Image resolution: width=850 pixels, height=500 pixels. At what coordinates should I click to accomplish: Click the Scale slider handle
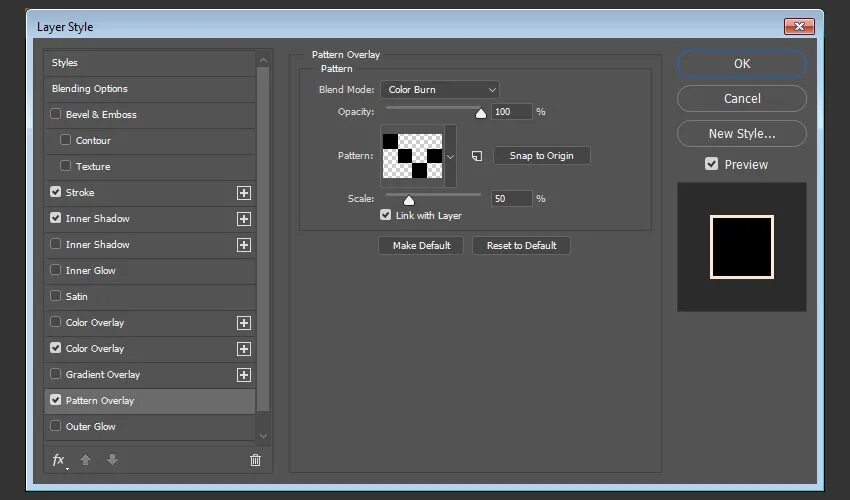pyautogui.click(x=409, y=200)
